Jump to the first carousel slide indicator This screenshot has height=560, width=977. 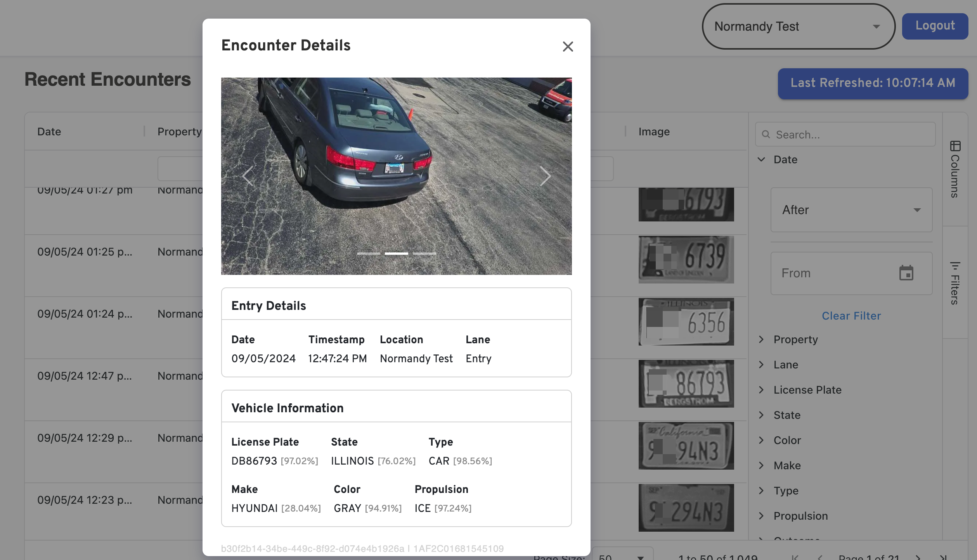(368, 254)
